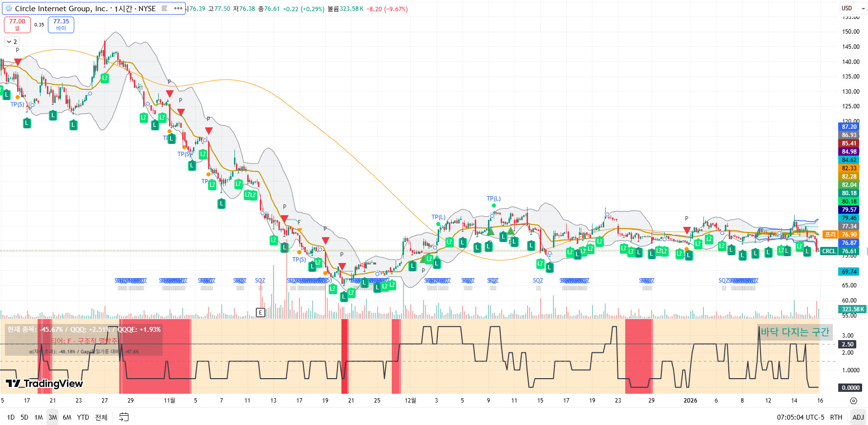Screen dimensions: 868x425
Task: Click the red down triangle near 2026 label
Action: (x=687, y=230)
